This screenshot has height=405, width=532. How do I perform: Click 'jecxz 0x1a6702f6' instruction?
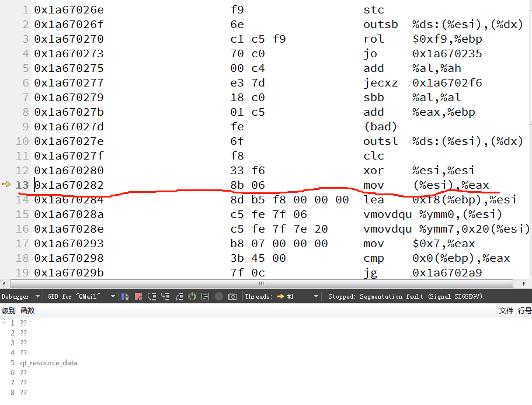coord(423,83)
